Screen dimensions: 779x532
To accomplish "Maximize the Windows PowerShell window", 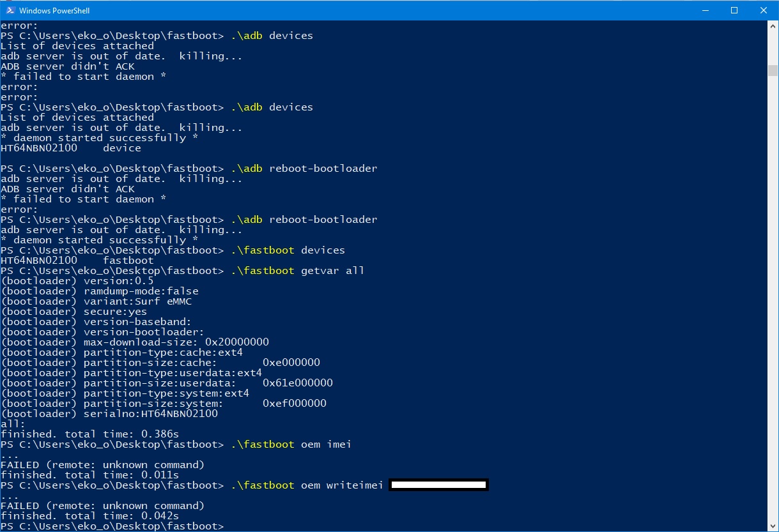I will [x=734, y=10].
